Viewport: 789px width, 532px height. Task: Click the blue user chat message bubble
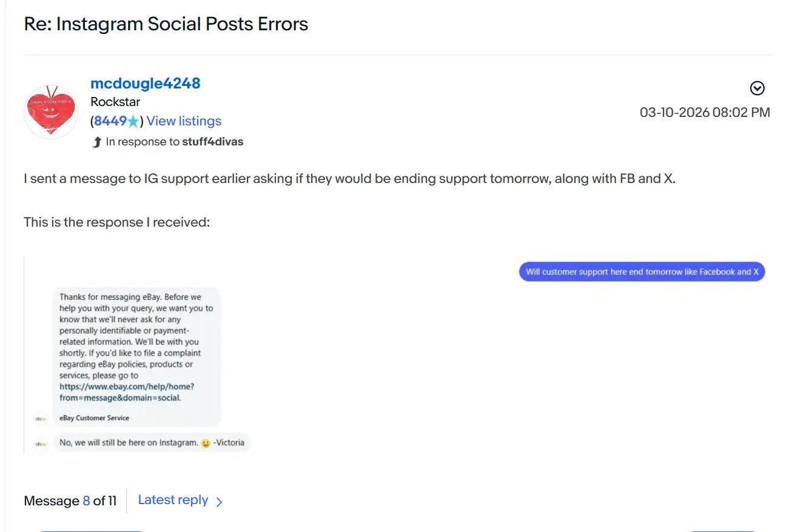click(x=642, y=271)
